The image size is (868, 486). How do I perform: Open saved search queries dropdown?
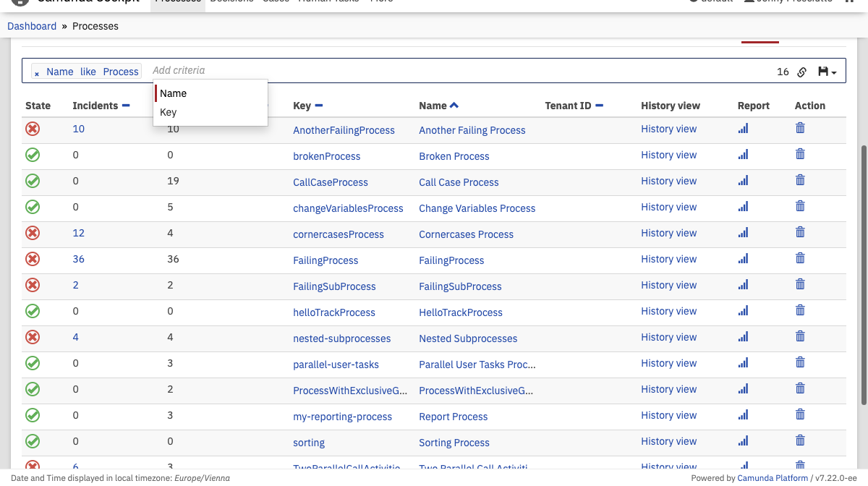pos(827,72)
